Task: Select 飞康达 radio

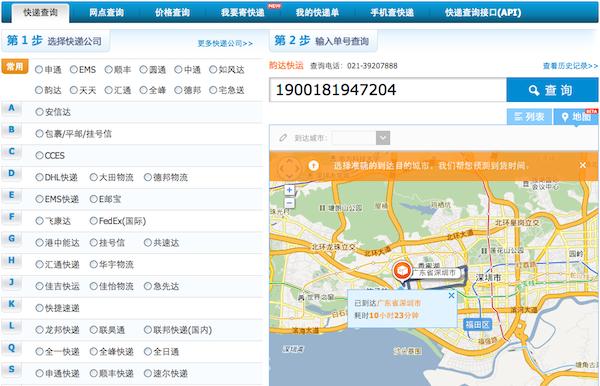Action: coord(39,221)
